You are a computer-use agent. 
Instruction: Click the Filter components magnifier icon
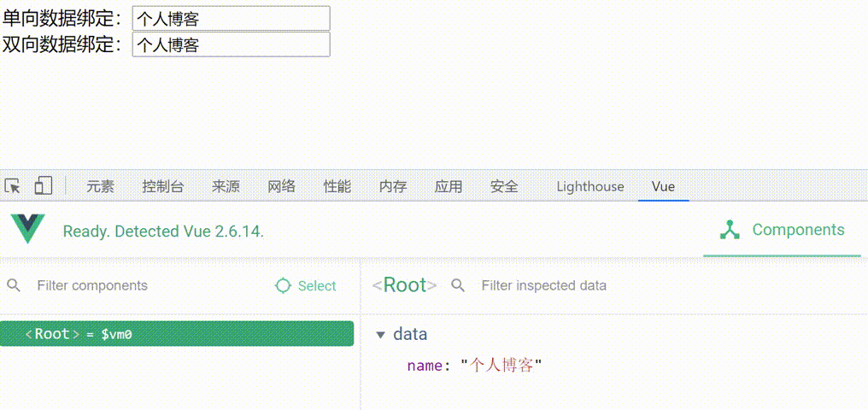[14, 285]
